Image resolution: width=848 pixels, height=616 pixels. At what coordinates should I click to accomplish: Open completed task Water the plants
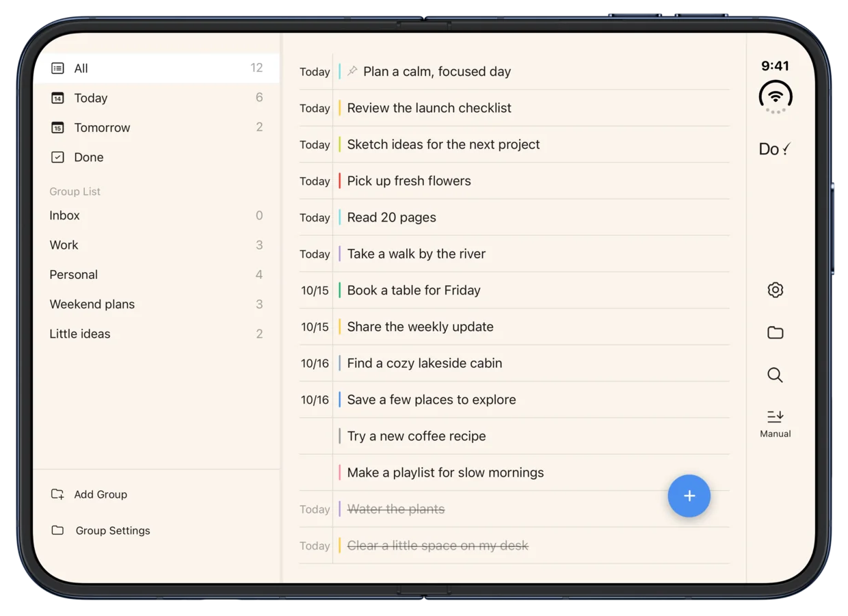coord(514,509)
